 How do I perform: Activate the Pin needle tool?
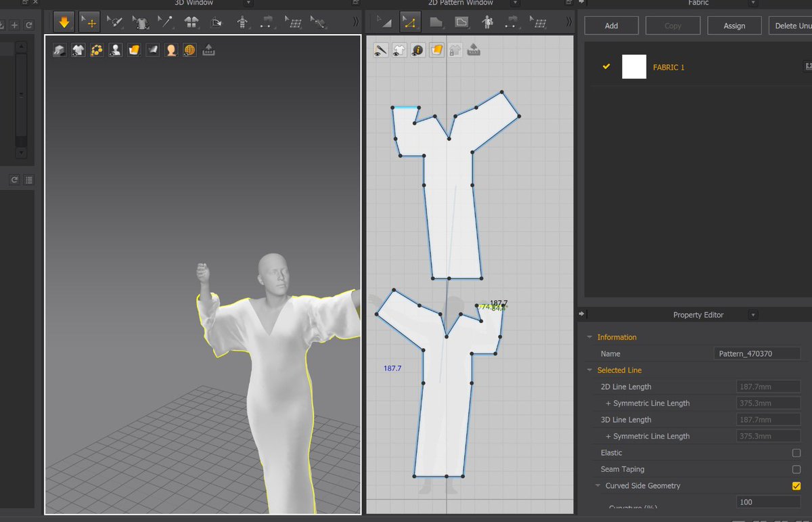point(166,22)
